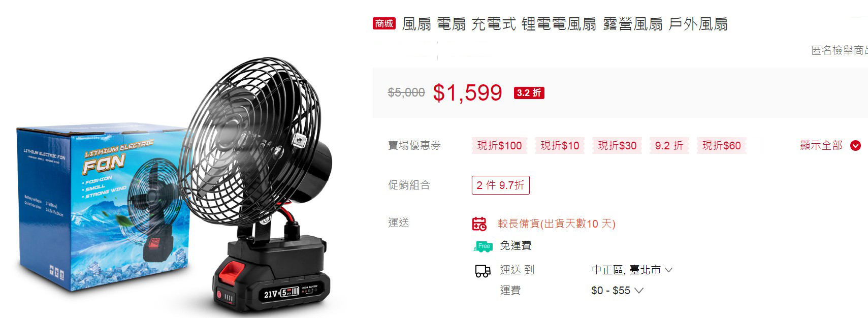Click the $1,599 sale price

coord(467,92)
